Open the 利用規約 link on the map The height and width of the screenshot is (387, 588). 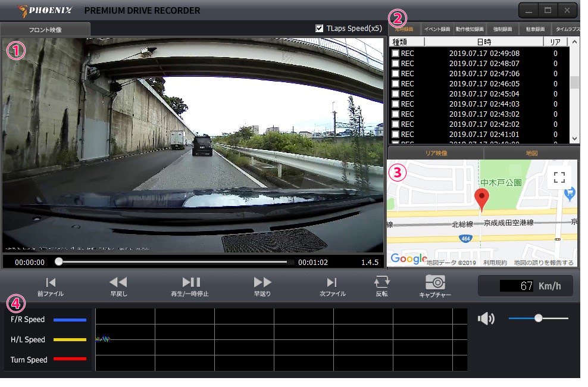(495, 263)
